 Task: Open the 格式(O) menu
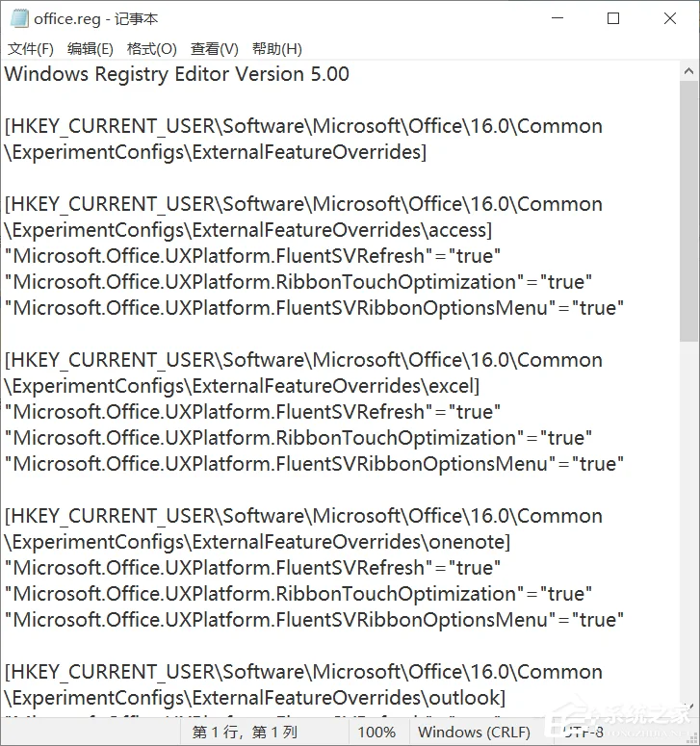pyautogui.click(x=152, y=48)
